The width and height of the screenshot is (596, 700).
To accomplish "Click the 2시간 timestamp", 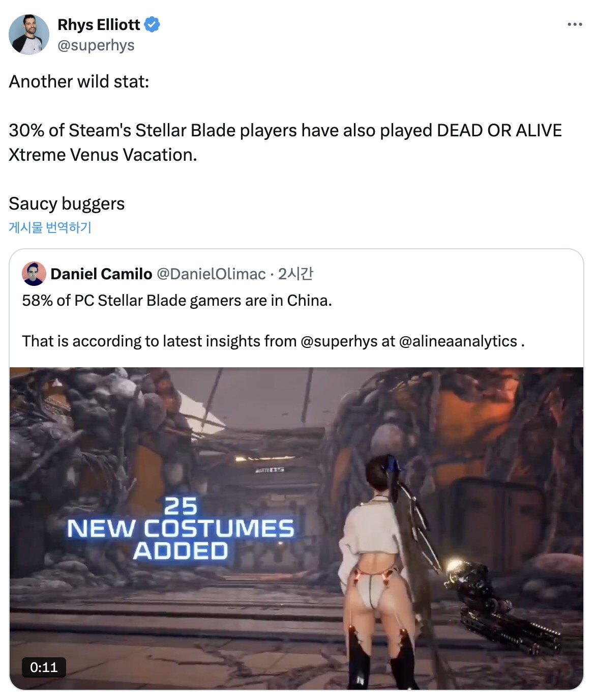I will click(x=295, y=274).
